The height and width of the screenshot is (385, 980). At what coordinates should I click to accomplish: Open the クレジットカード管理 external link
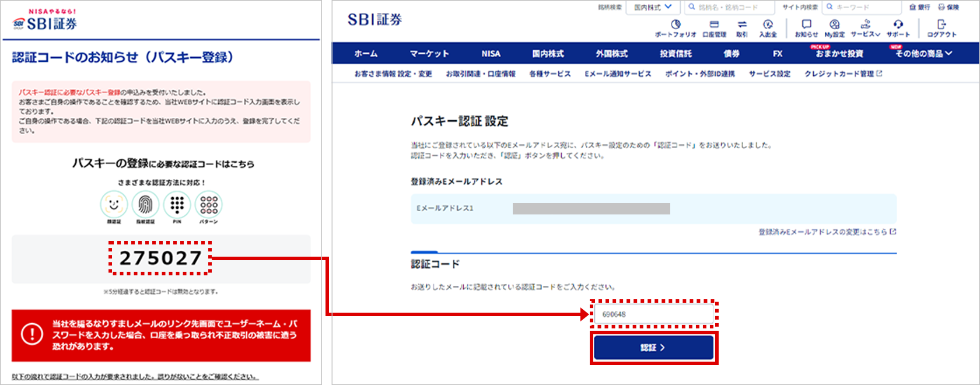843,74
